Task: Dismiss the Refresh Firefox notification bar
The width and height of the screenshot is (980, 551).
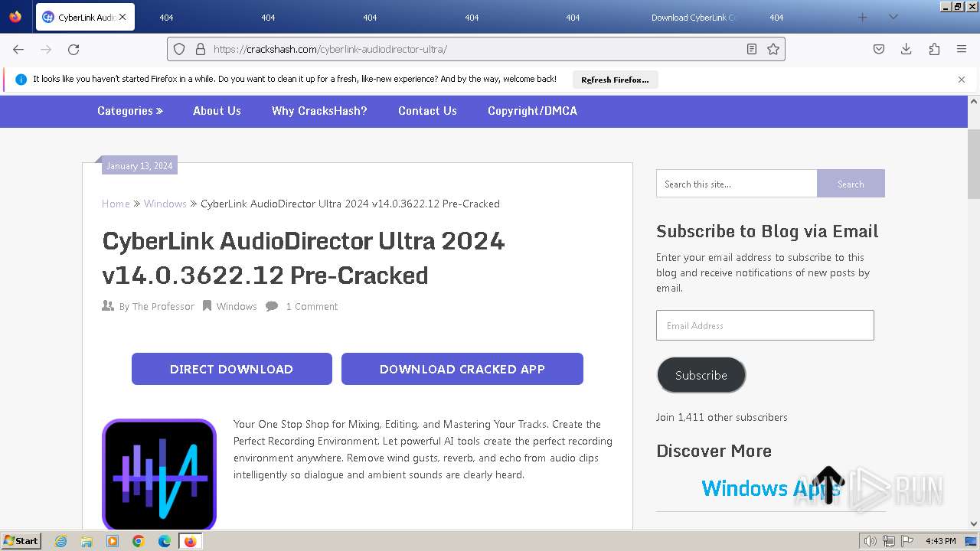Action: tap(962, 80)
